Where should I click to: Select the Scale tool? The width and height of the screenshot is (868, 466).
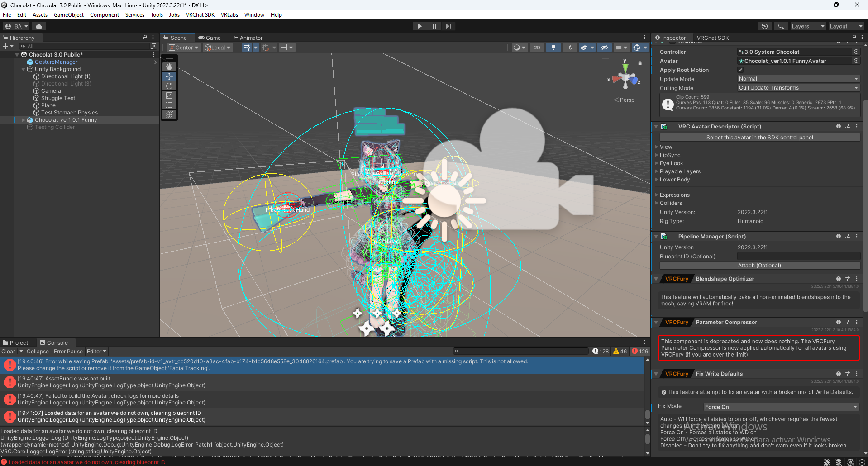169,95
